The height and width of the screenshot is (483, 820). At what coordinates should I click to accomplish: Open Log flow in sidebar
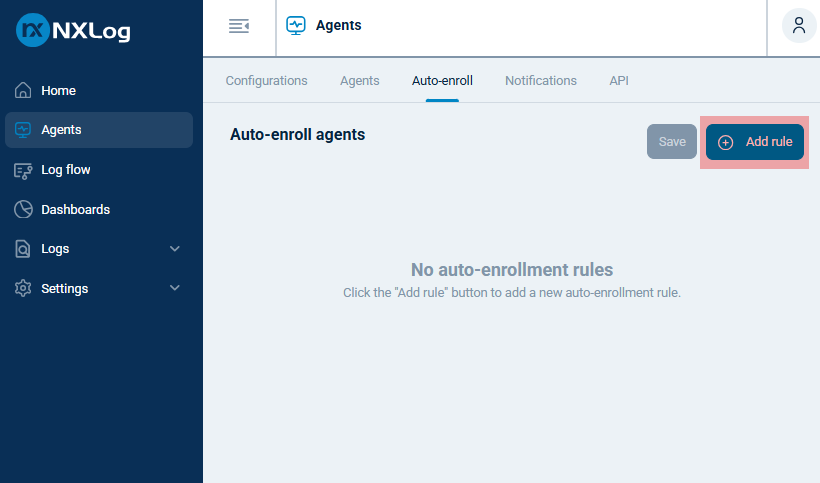pos(98,170)
